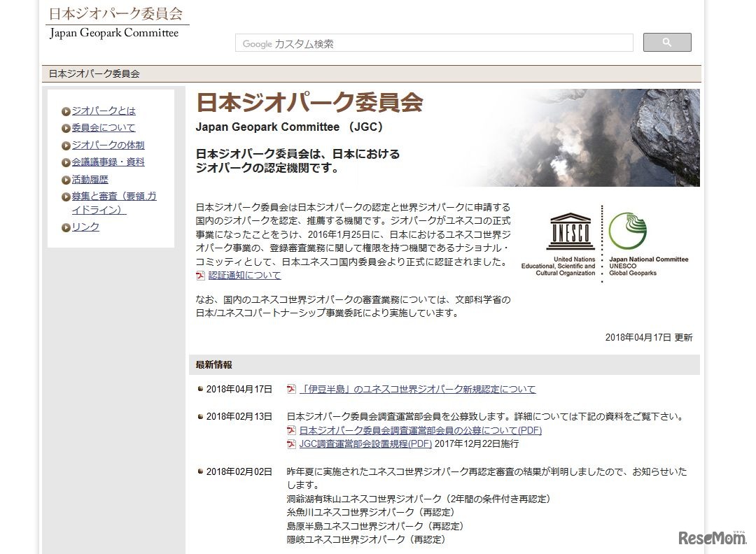
Task: Click the 2018年02月13日 news date
Action: click(239, 417)
